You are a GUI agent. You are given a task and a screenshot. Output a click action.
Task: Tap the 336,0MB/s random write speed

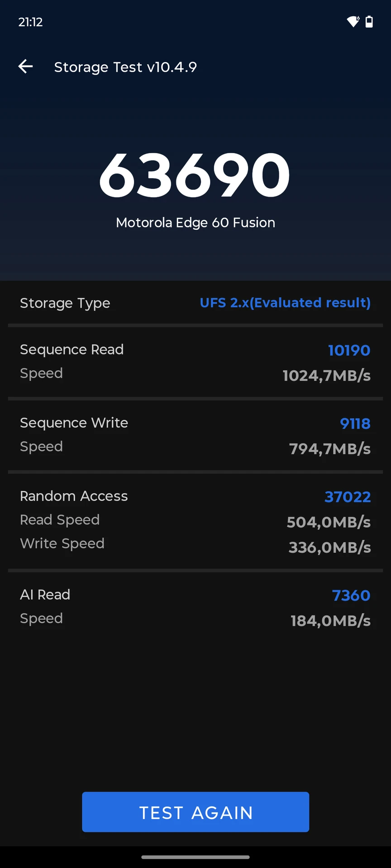330,547
